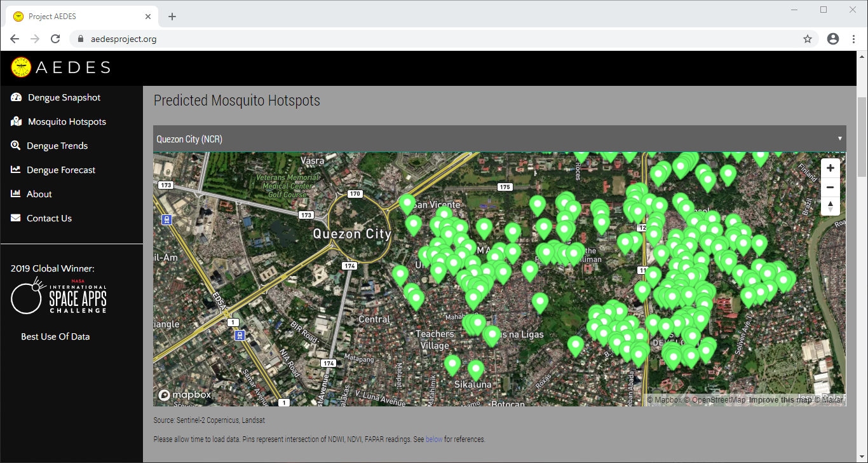
Task: Bookmark page with the star icon
Action: [808, 39]
